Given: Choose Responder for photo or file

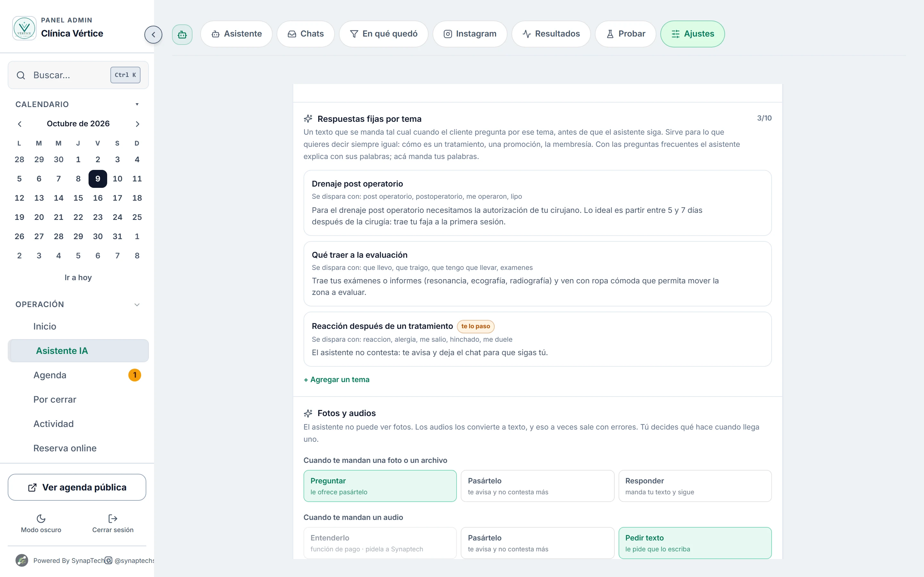Looking at the screenshot, I should tap(695, 486).
